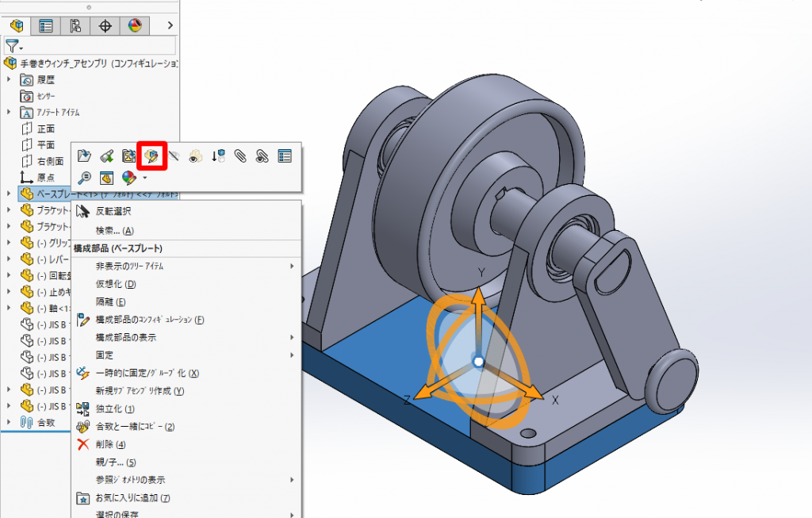The height and width of the screenshot is (518, 812).
Task: Expand the 履歴 (History) tree node
Action: pyautogui.click(x=10, y=79)
